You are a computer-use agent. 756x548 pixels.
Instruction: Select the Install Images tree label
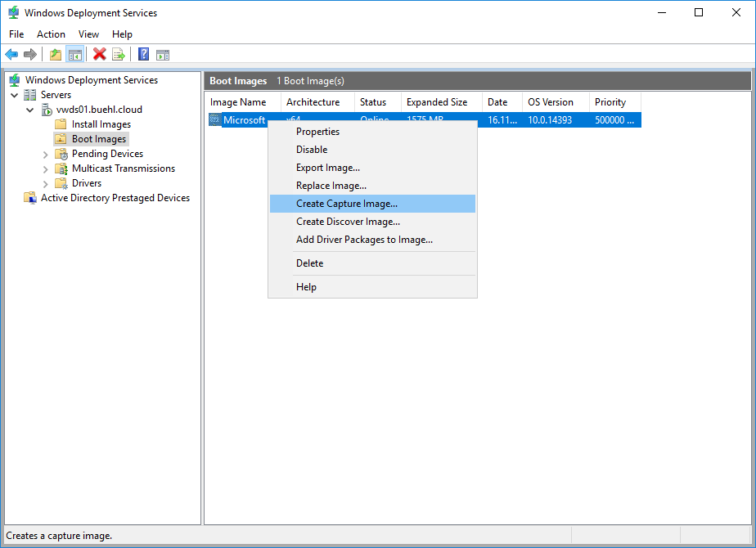pyautogui.click(x=101, y=124)
